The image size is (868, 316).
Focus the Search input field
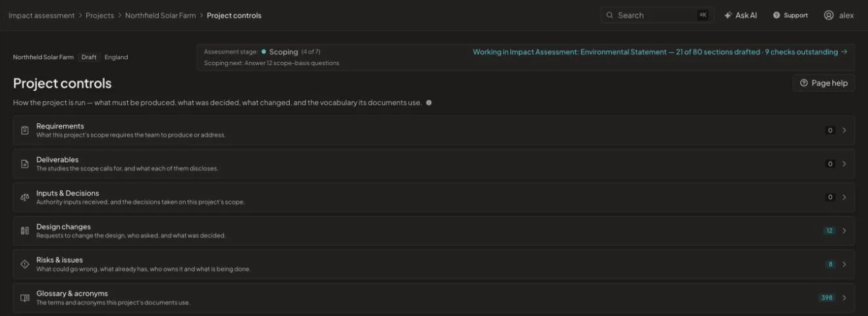click(x=656, y=15)
